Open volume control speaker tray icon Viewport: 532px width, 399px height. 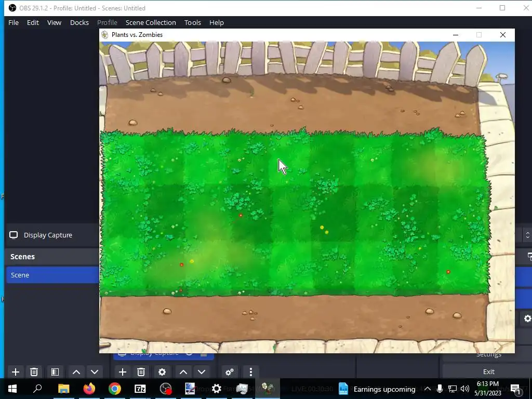[465, 389]
